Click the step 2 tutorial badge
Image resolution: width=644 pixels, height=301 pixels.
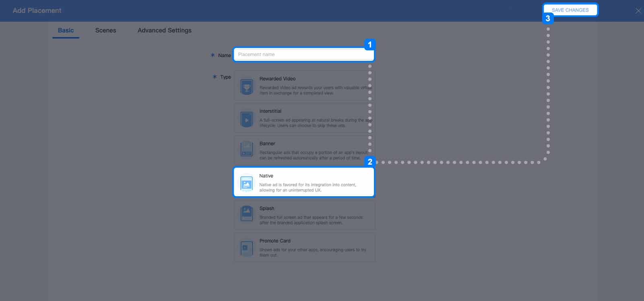tap(370, 162)
